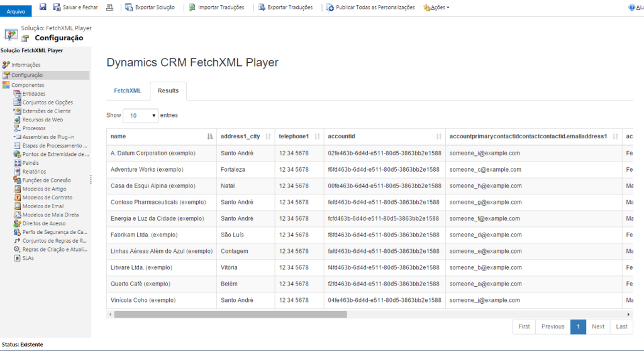
Task: Click the Conjuntos de Opções icon
Action: click(x=17, y=103)
